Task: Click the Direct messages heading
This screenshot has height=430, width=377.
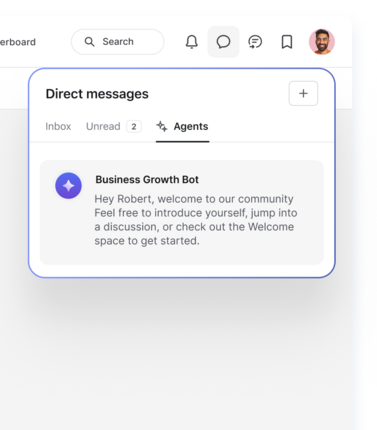Action: [97, 94]
